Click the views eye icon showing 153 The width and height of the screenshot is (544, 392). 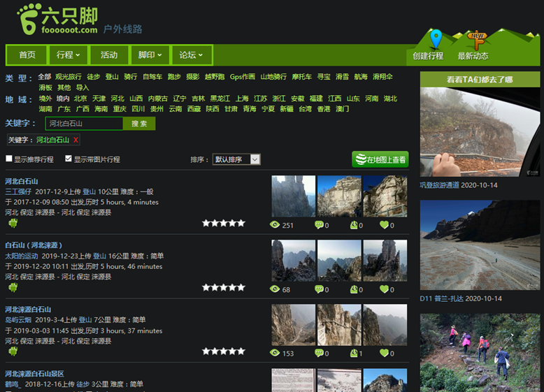pos(275,353)
